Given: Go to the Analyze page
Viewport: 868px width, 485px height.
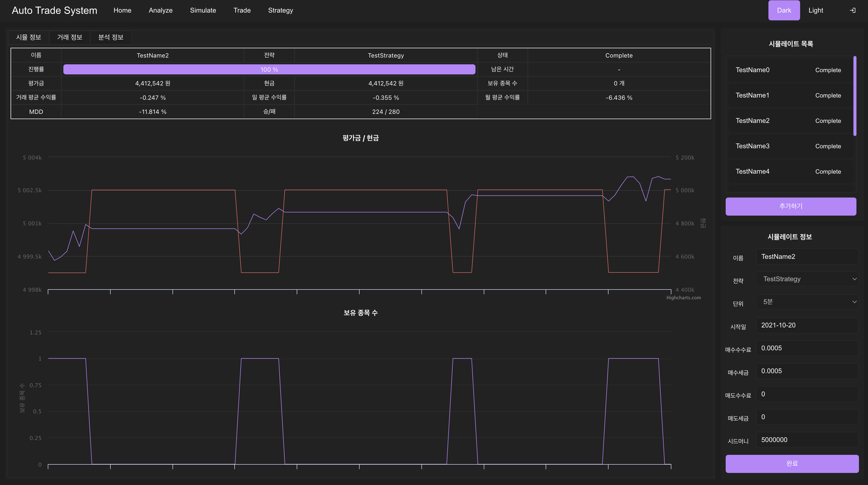Looking at the screenshot, I should [160, 11].
